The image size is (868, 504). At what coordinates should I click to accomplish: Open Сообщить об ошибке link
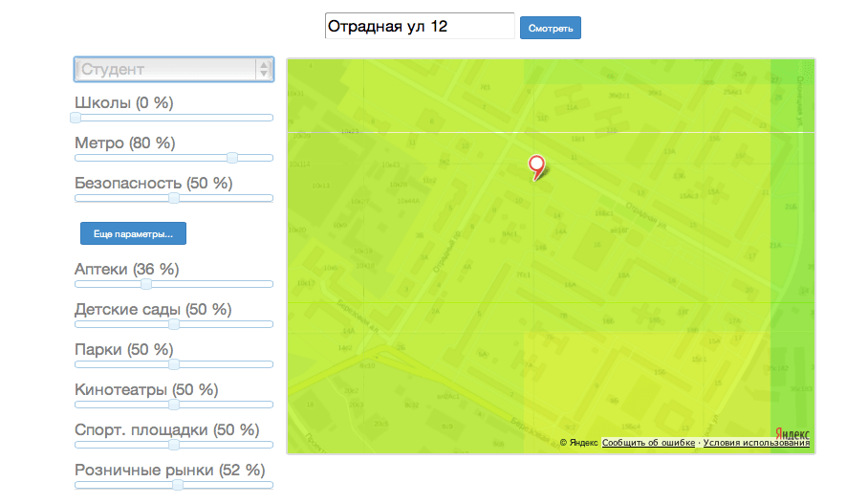click(649, 443)
